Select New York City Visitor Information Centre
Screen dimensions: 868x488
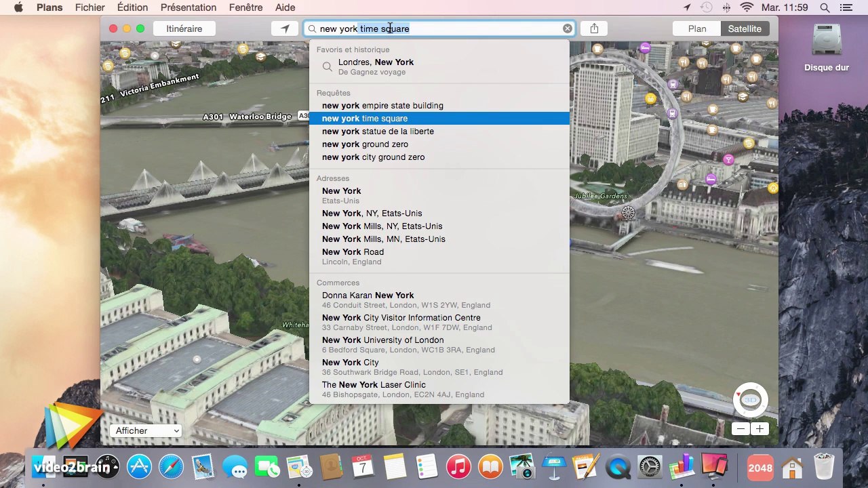(439, 322)
